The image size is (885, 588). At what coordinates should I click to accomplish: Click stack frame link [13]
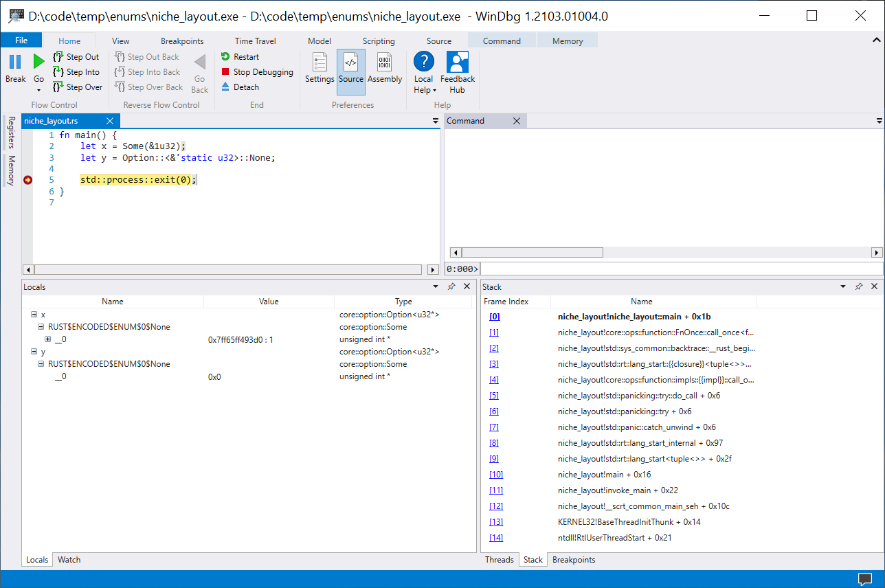coord(496,522)
